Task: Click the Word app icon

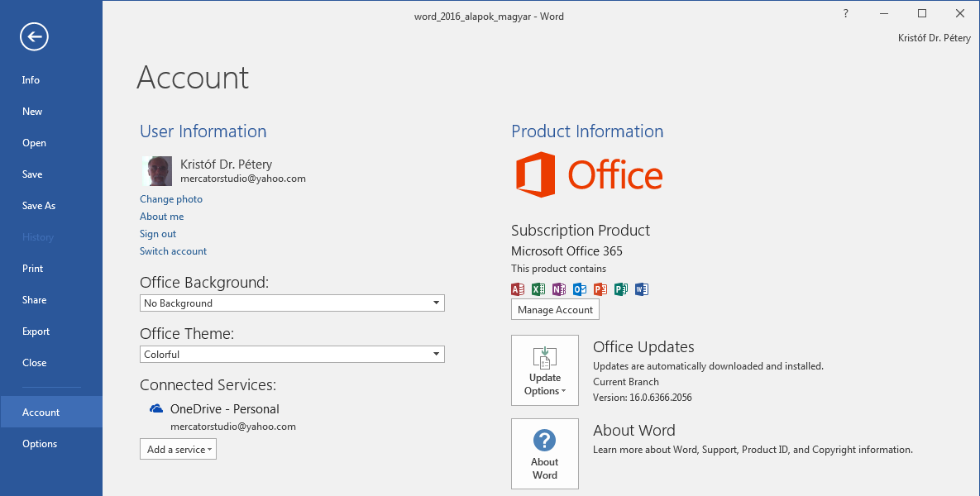Action: (x=641, y=289)
